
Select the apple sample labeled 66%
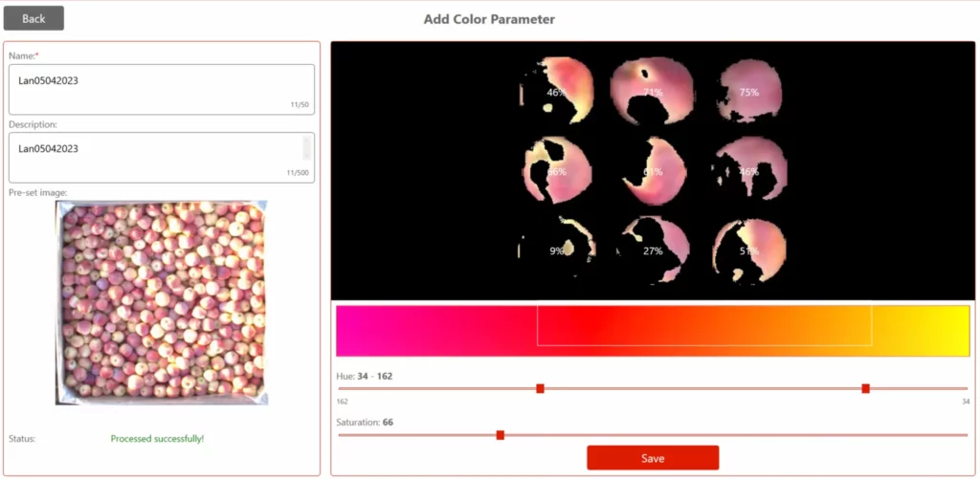[x=557, y=171]
